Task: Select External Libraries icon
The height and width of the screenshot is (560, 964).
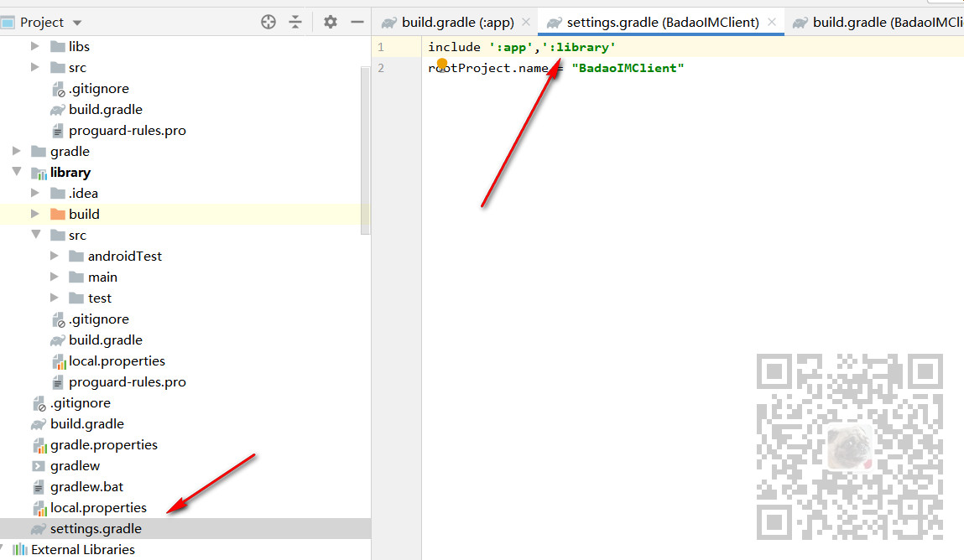Action: 19,550
